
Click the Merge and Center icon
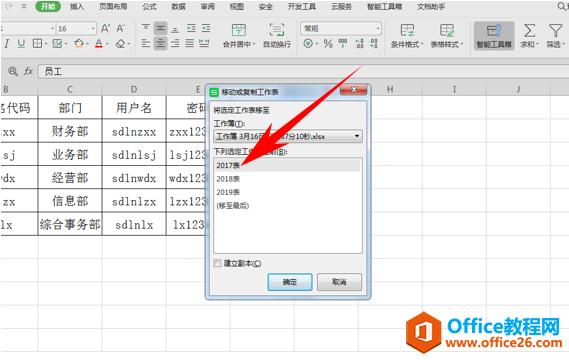coord(238,30)
